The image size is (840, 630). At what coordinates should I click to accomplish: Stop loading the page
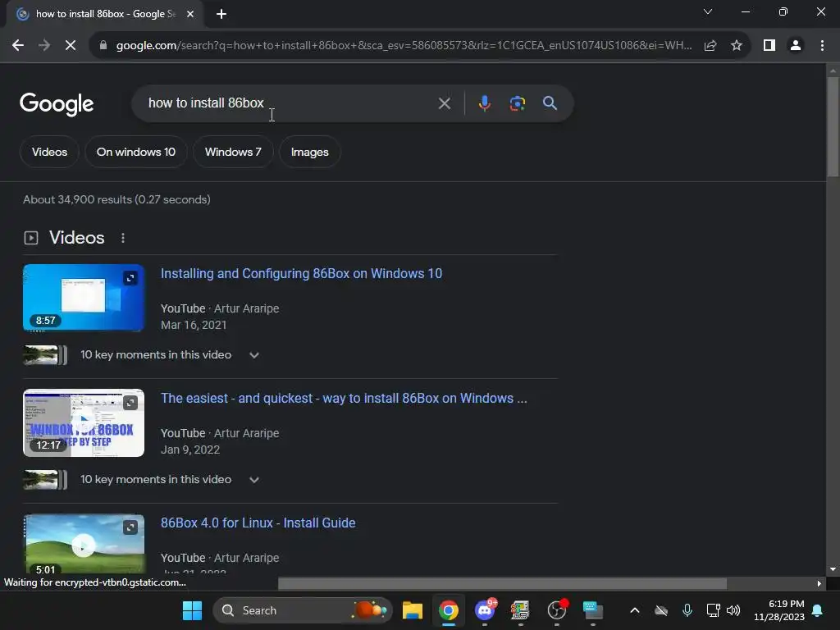coord(71,46)
